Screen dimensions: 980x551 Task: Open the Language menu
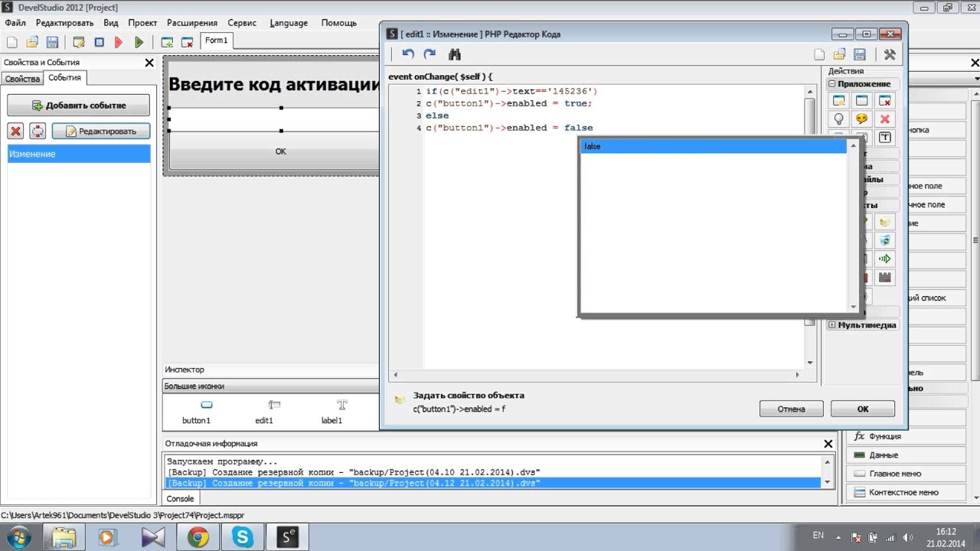pos(289,23)
